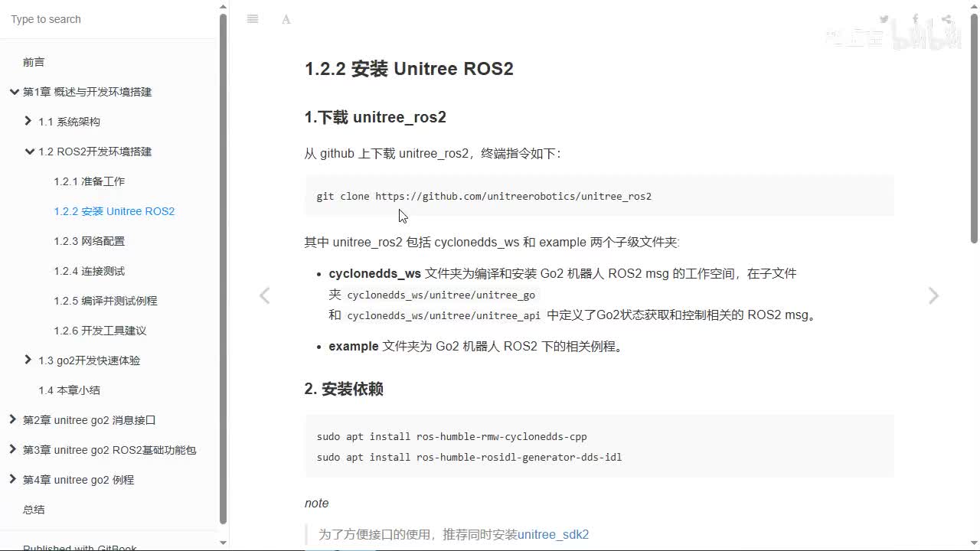Collapse 1.2 ROS2开发环境搭建 section
The image size is (980, 551).
pyautogui.click(x=30, y=152)
